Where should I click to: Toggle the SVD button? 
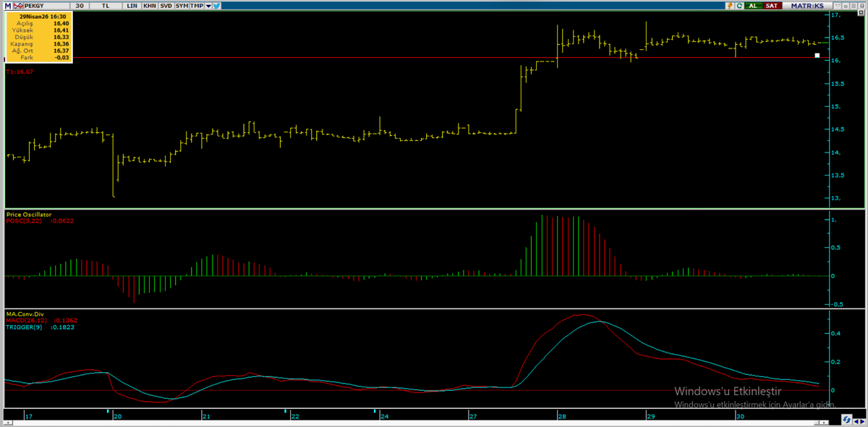point(166,6)
